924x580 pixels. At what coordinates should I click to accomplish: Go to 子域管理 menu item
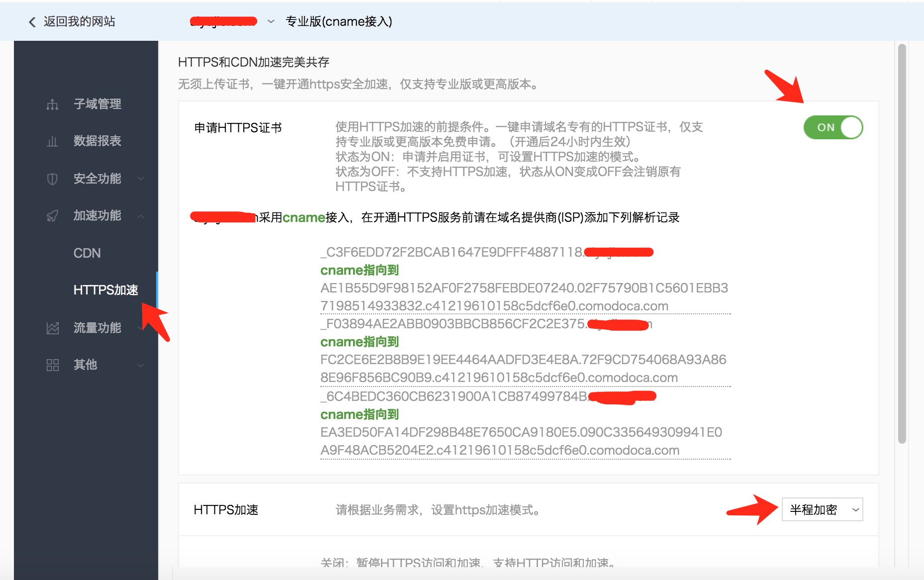[97, 104]
